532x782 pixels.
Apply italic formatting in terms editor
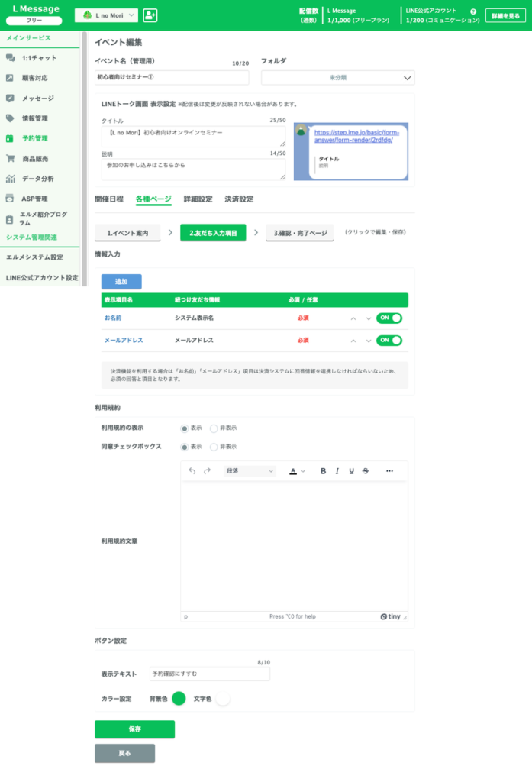click(337, 471)
